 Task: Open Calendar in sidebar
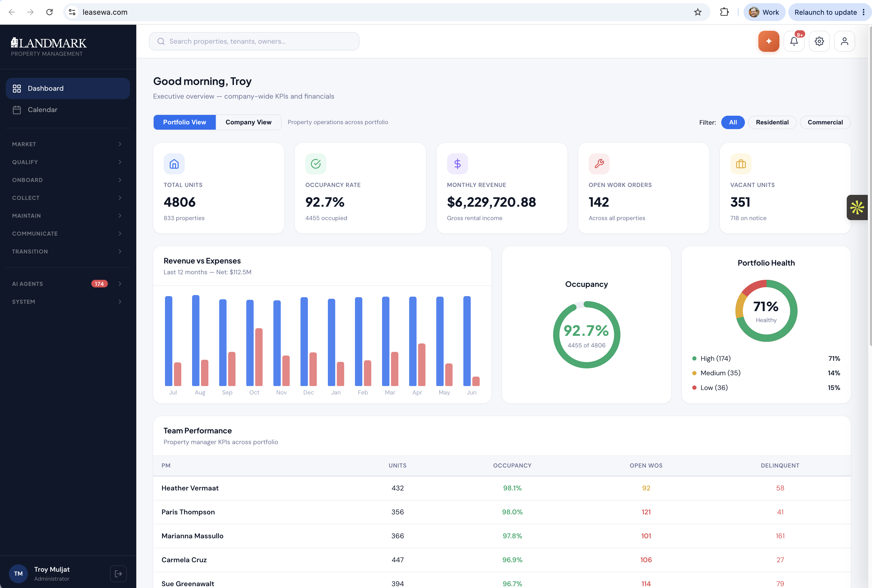pos(68,109)
